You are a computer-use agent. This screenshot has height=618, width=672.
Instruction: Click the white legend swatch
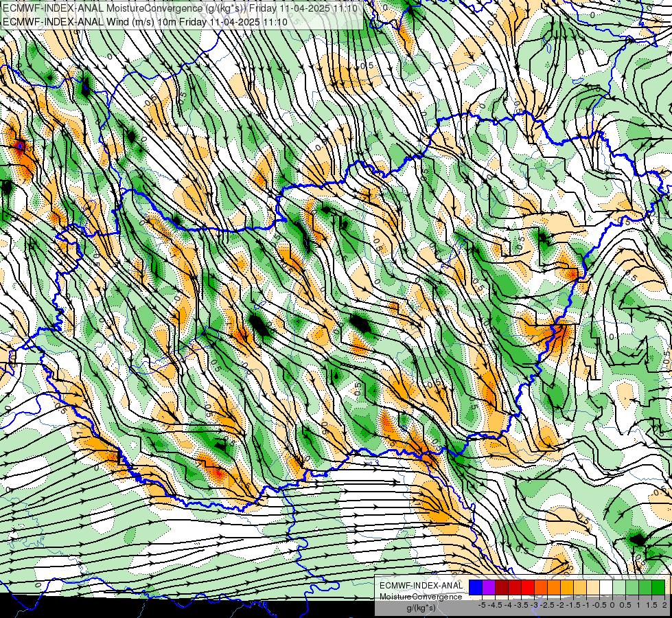[606, 588]
